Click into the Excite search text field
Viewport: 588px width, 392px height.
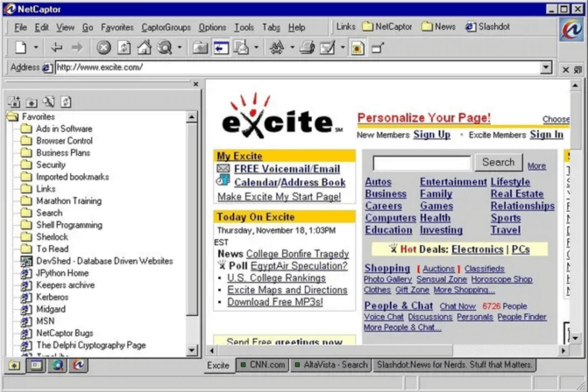point(421,163)
